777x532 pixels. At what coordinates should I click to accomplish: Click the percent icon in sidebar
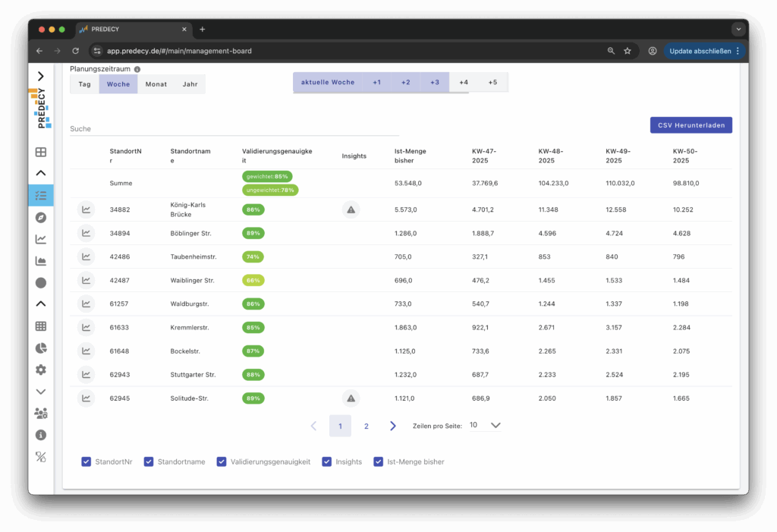[x=41, y=457]
